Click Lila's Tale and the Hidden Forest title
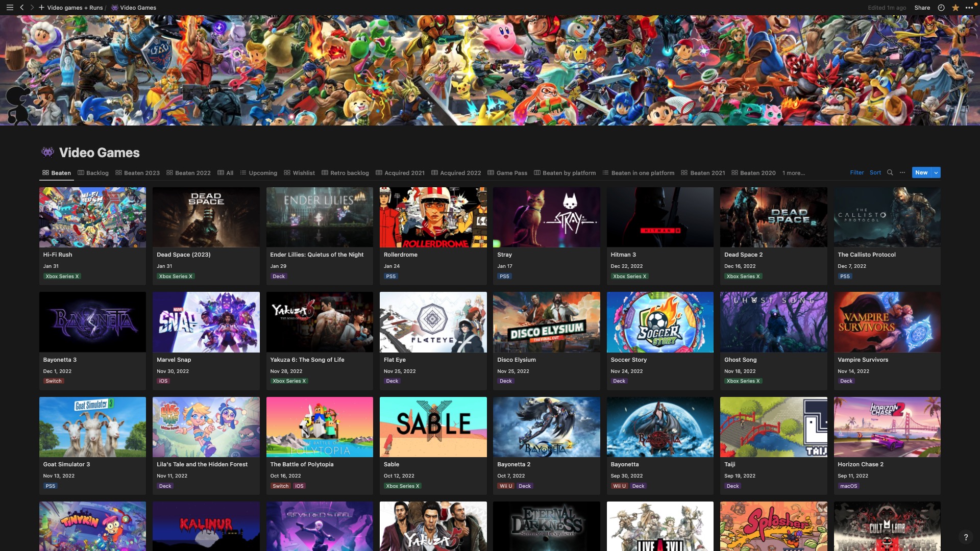980x551 pixels. (202, 464)
